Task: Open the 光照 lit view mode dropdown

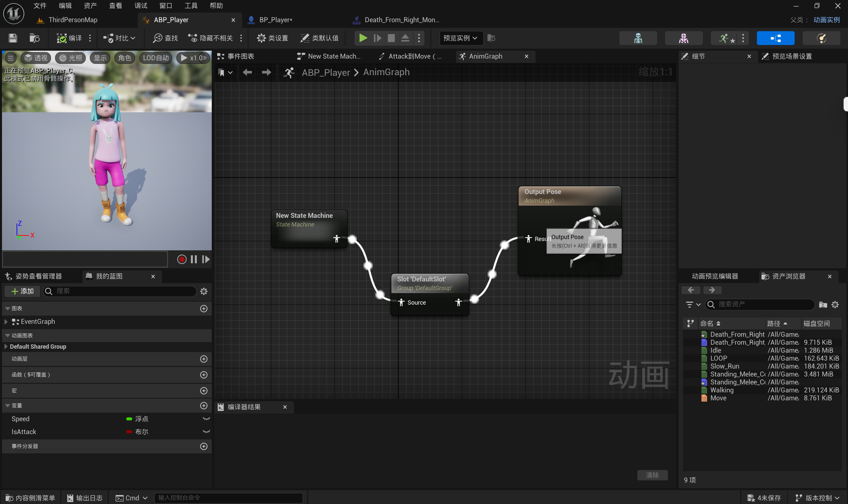Action: pyautogui.click(x=71, y=58)
